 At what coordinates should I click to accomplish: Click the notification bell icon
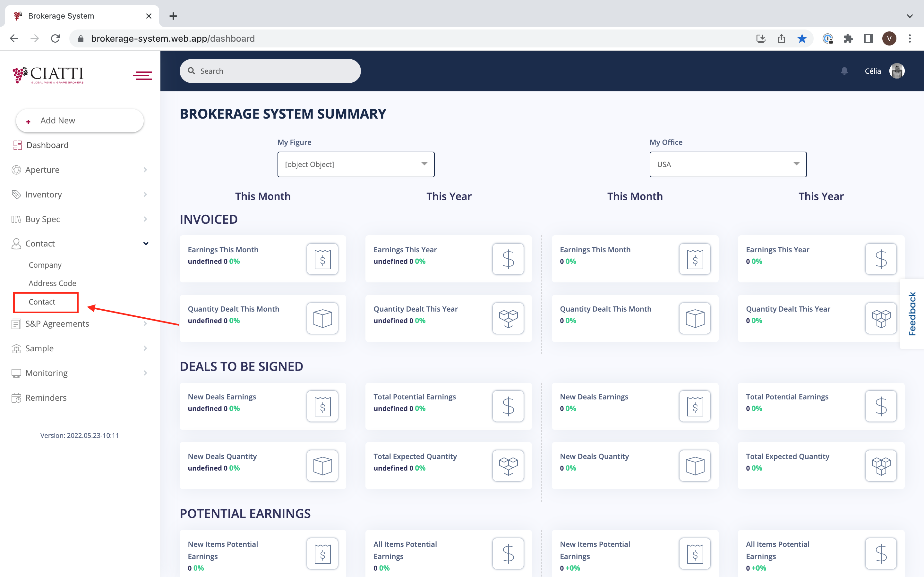coord(844,71)
